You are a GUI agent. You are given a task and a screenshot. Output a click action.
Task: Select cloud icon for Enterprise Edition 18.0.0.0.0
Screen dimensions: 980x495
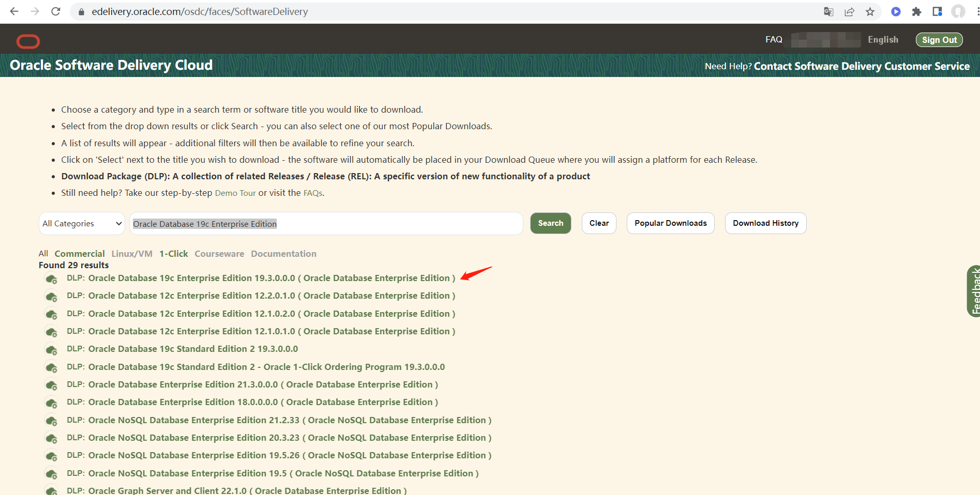click(51, 404)
